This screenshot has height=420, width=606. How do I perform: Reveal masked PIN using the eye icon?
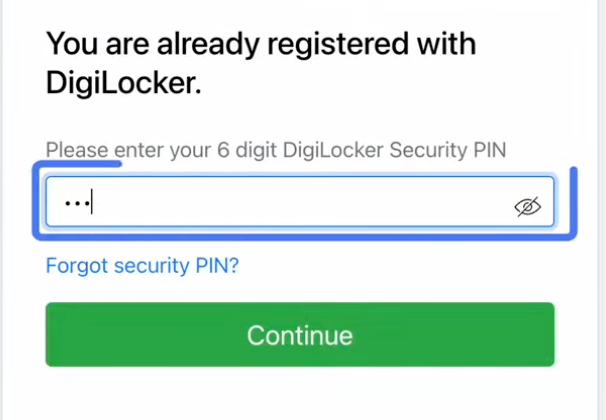pyautogui.click(x=527, y=207)
